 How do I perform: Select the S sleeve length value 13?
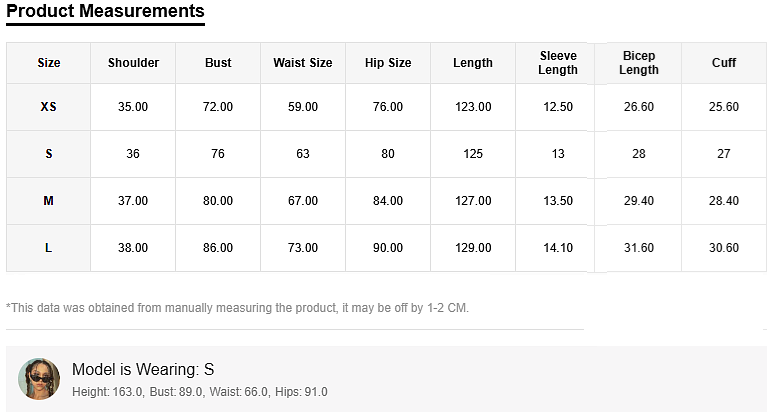(x=558, y=154)
